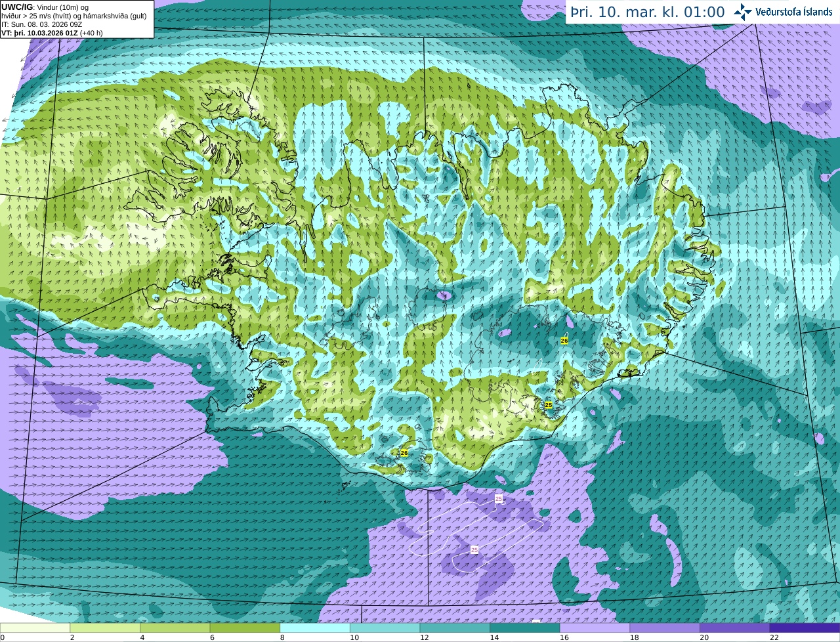Click the hviður > 25 m/s description line
The height and width of the screenshot is (642, 840).
click(x=73, y=16)
